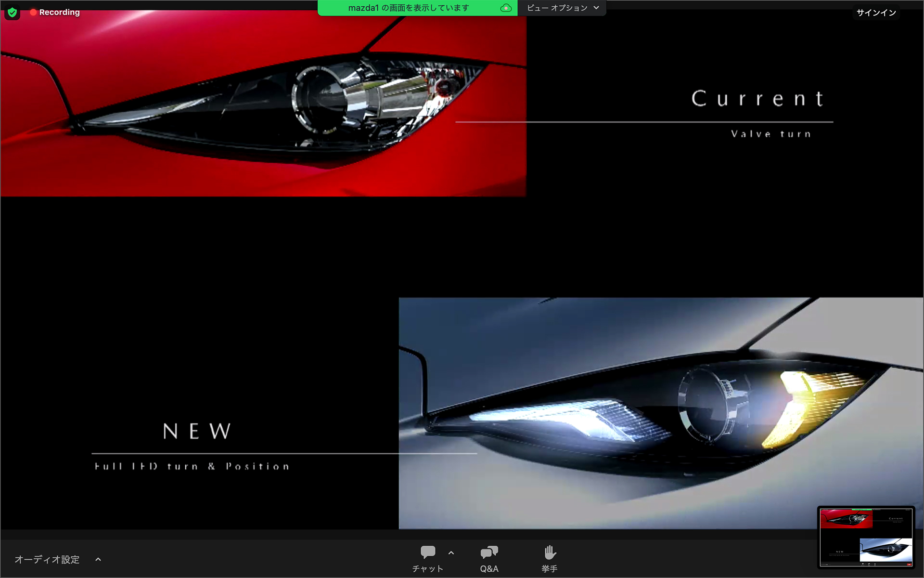
Task: Click the "NEW" heading on the slide
Action: [x=197, y=431]
